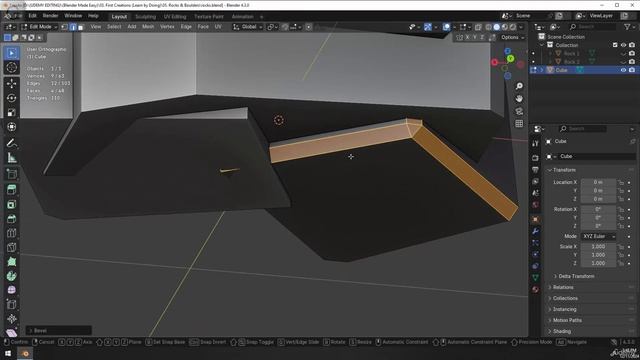Screen dimensions: 640x360
Task: Open the Vertex menu in viewport header
Action: (167, 27)
